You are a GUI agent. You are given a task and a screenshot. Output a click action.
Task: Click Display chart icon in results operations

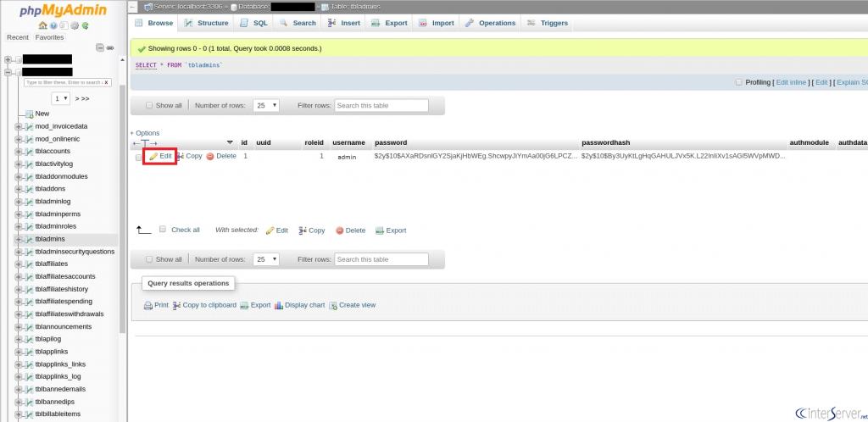[279, 305]
